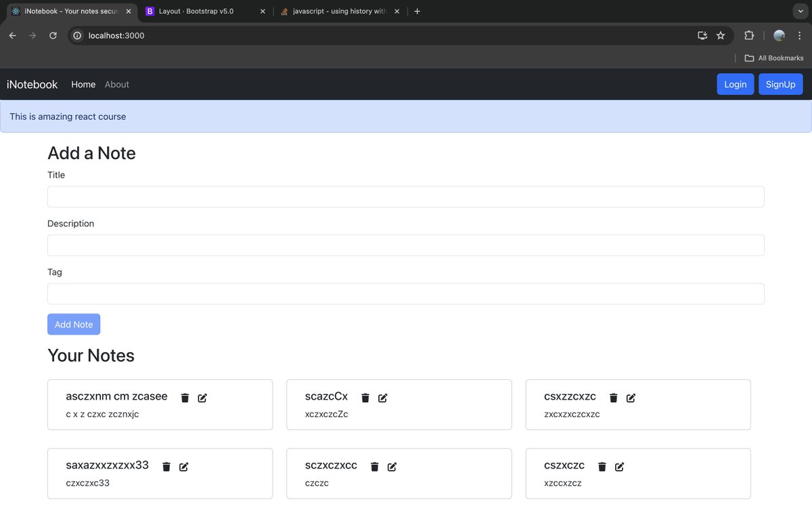Expand the tab search dropdown
This screenshot has height=508, width=812.
coord(799,12)
